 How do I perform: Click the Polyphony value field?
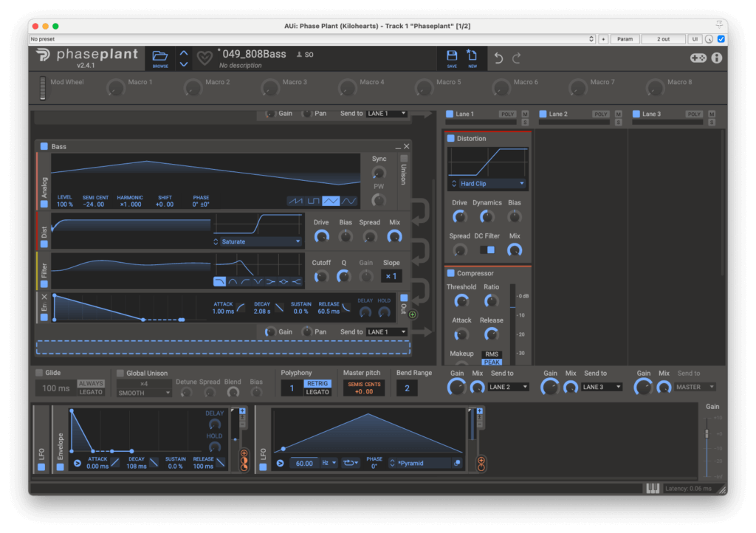pyautogui.click(x=292, y=388)
